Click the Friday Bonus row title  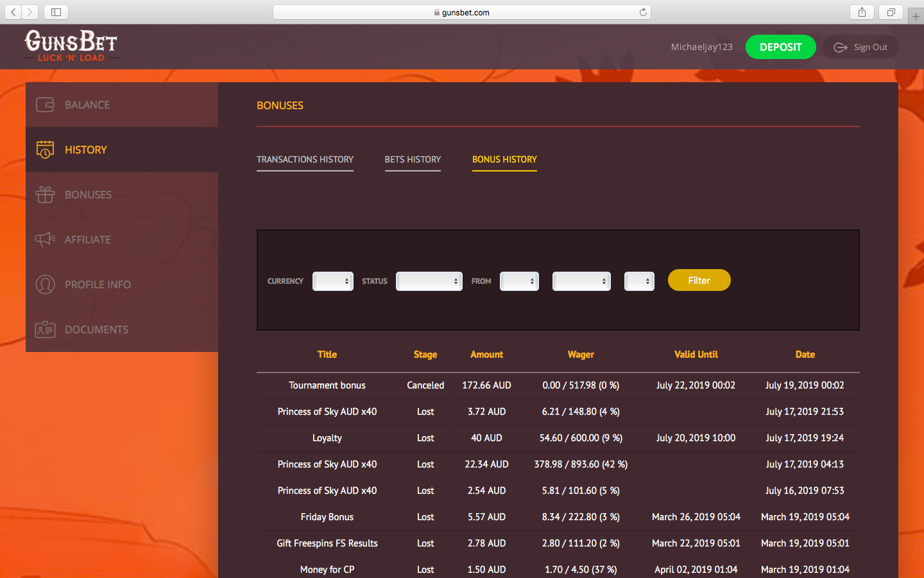[327, 517]
